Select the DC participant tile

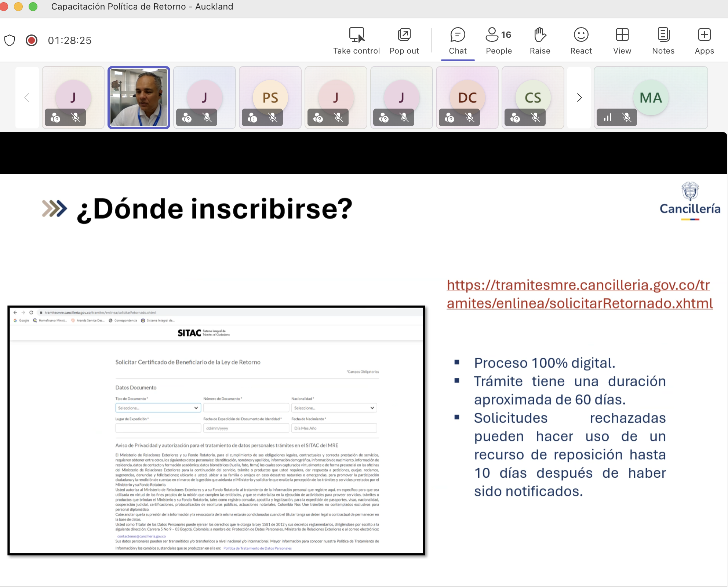click(467, 98)
